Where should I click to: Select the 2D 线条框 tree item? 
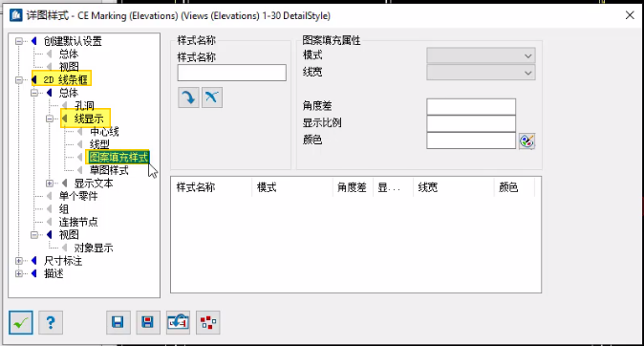click(x=65, y=79)
